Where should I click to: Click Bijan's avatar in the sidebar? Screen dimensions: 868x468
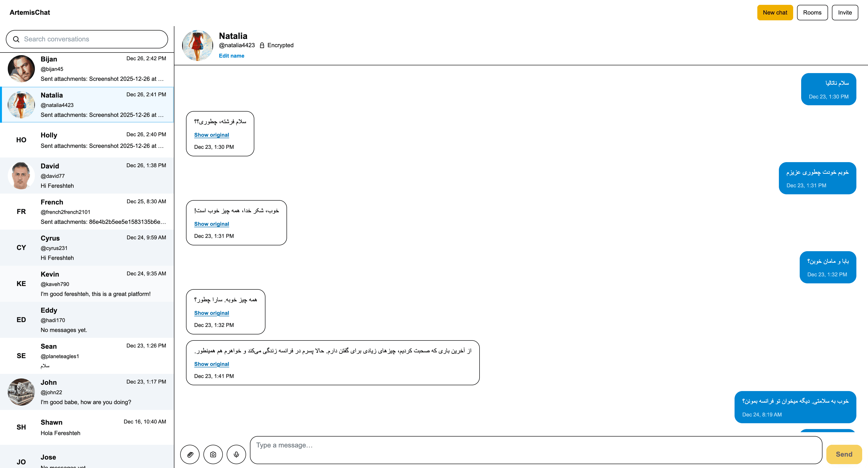click(x=21, y=69)
